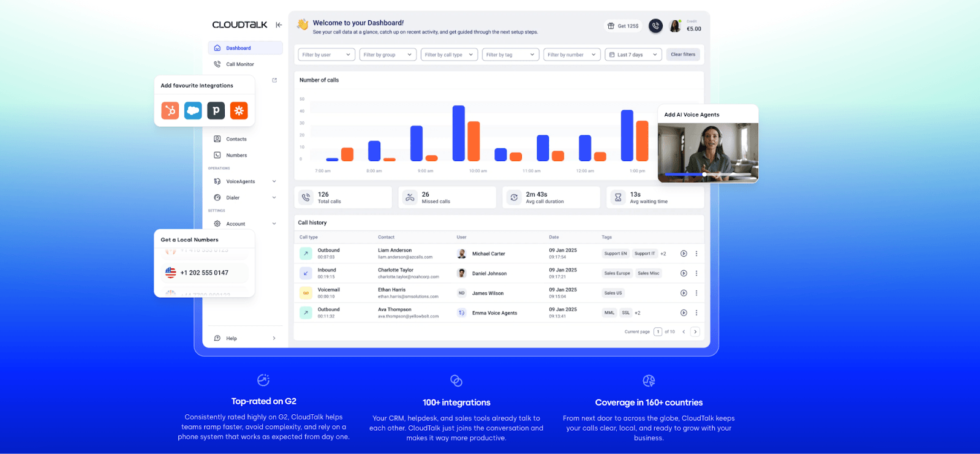
Task: Click the current page number field
Action: (x=658, y=331)
